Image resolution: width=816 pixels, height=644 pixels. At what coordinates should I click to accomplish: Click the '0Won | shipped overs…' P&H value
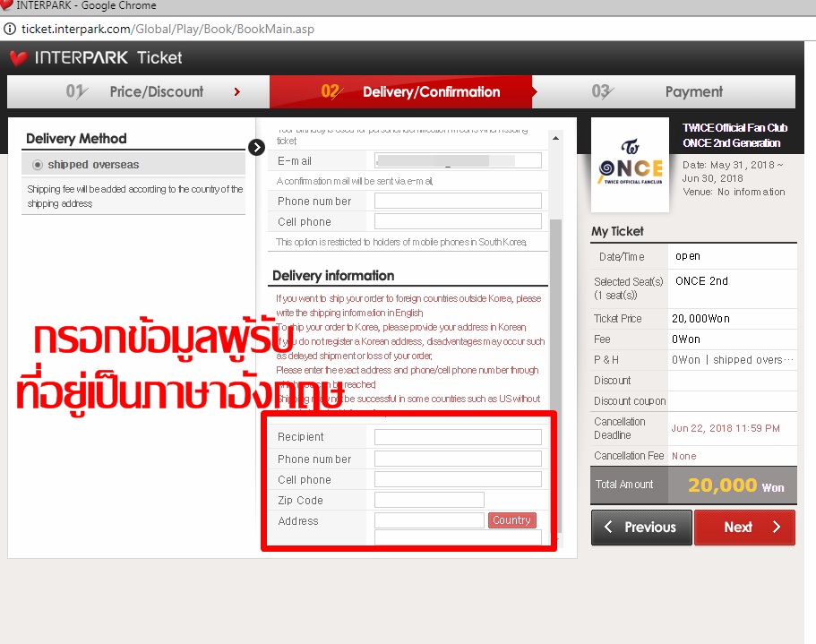pos(733,360)
